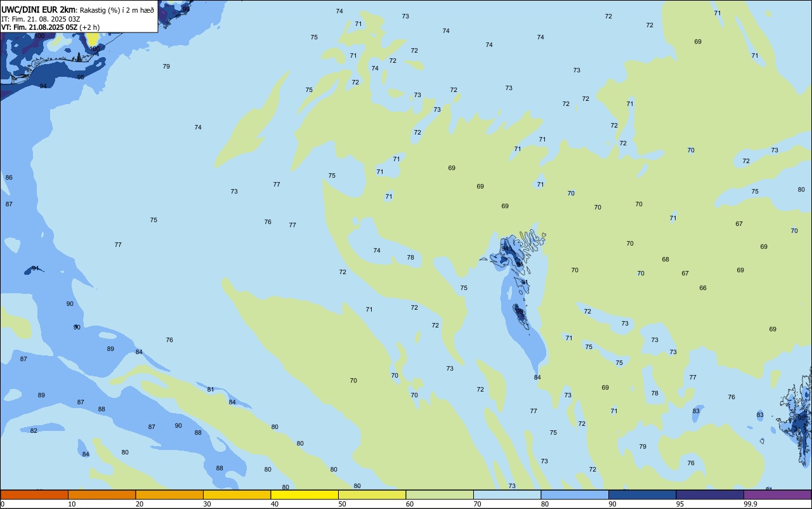Click the humidity value 82 on the map

[x=34, y=431]
